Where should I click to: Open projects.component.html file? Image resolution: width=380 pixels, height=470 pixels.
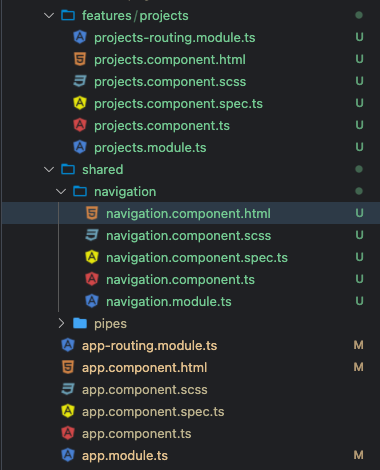[x=170, y=60]
